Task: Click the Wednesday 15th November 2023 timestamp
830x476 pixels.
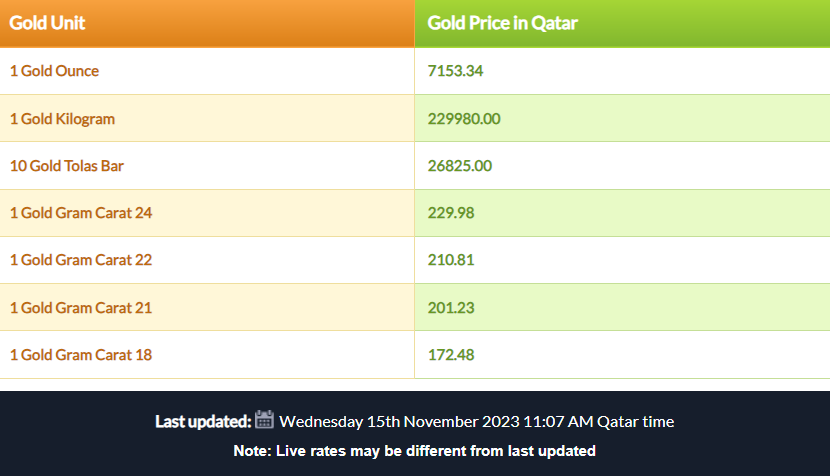Action: tap(476, 421)
